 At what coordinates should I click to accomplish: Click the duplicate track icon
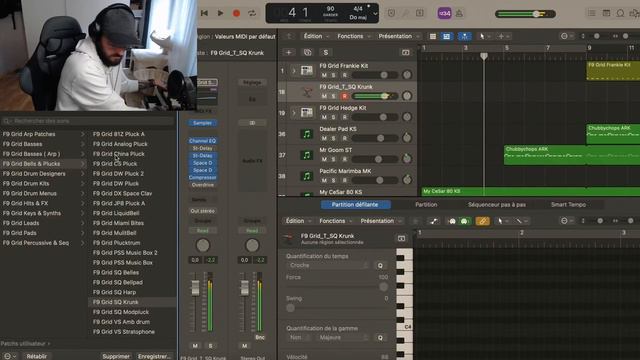pos(307,52)
